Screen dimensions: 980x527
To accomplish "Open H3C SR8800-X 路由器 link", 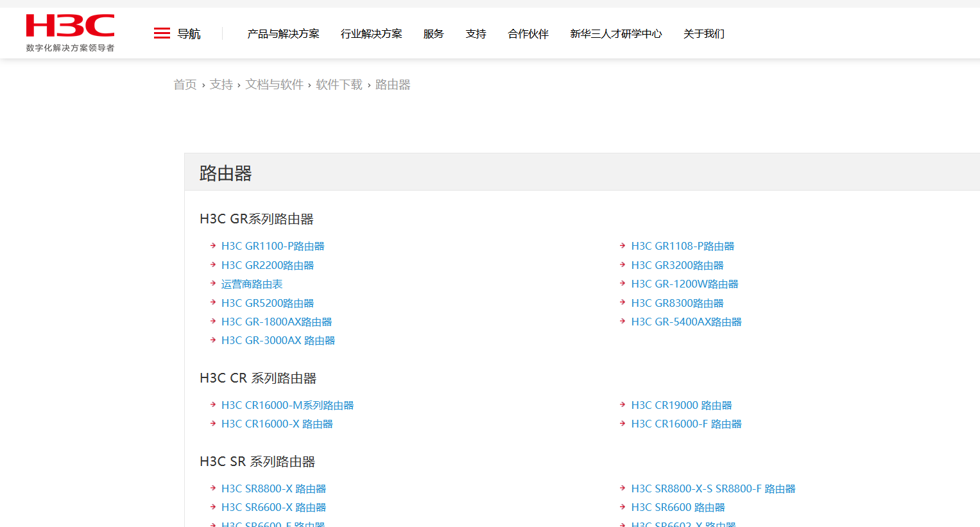I will [x=273, y=488].
